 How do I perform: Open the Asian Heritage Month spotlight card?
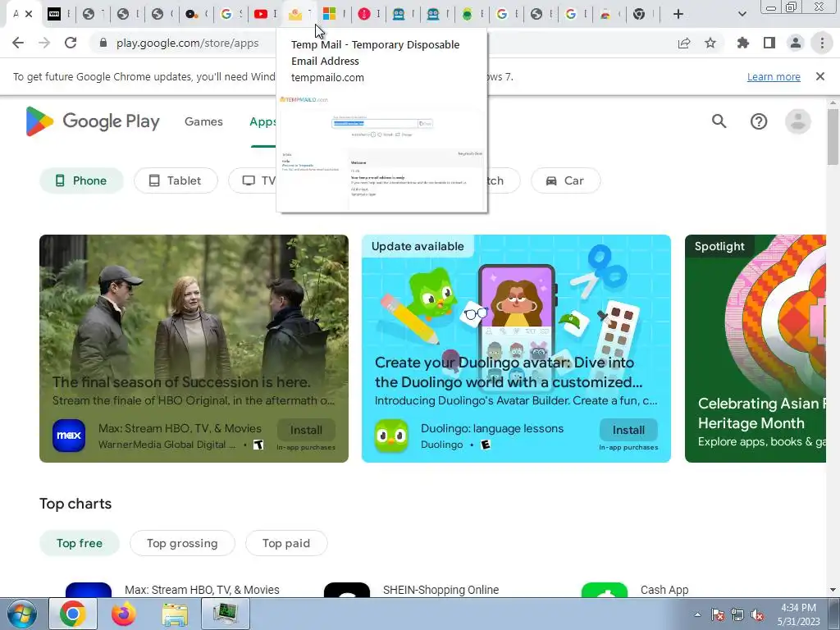point(756,349)
